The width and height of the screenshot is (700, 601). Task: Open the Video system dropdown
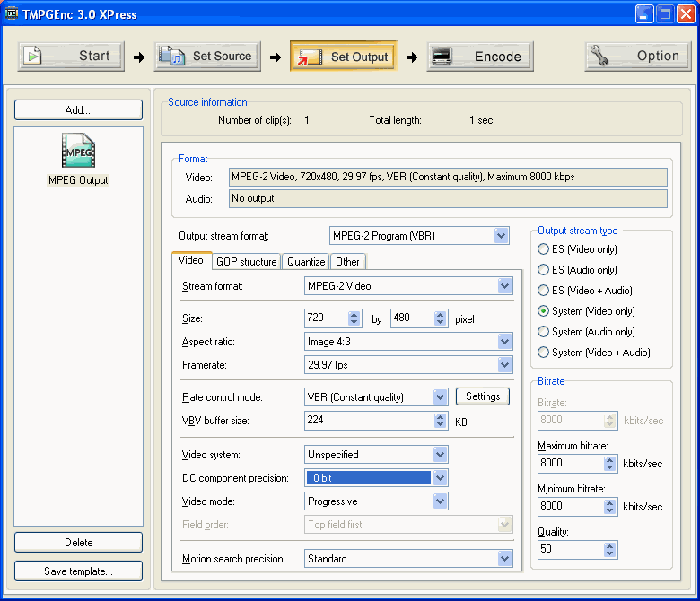tap(440, 455)
